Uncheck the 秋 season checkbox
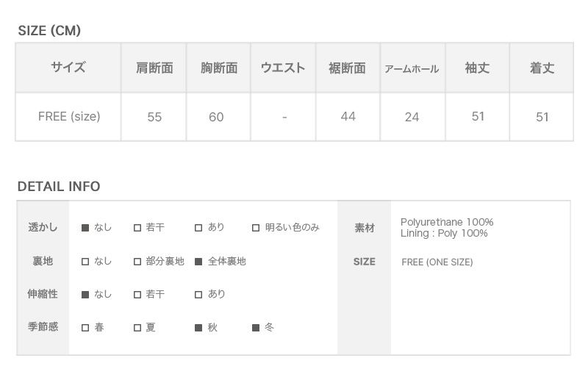 [x=198, y=328]
